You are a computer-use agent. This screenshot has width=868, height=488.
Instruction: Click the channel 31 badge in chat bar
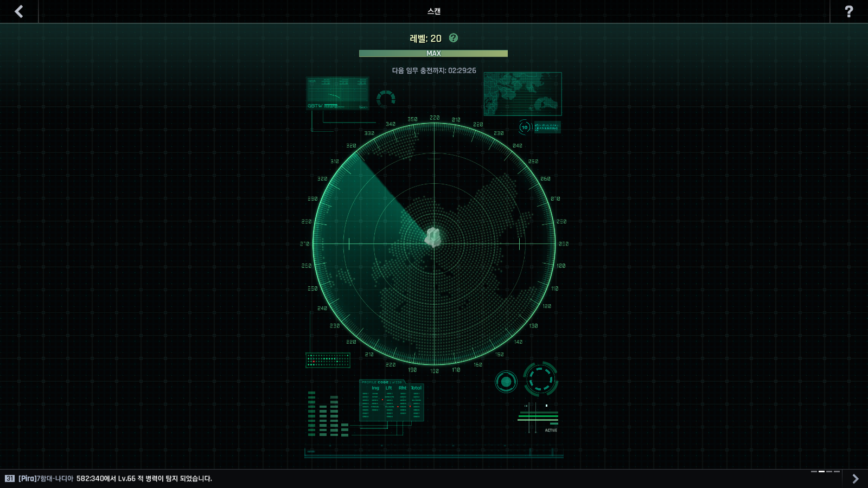tap(10, 478)
